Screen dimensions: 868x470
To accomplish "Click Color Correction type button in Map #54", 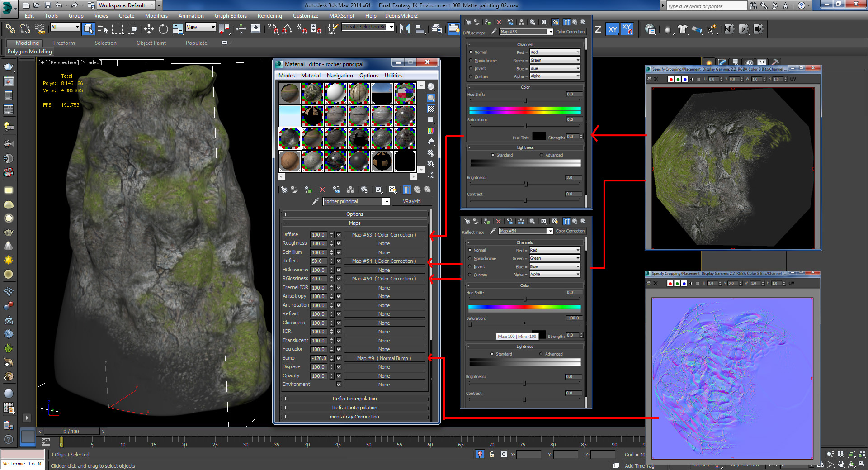I will (x=570, y=231).
